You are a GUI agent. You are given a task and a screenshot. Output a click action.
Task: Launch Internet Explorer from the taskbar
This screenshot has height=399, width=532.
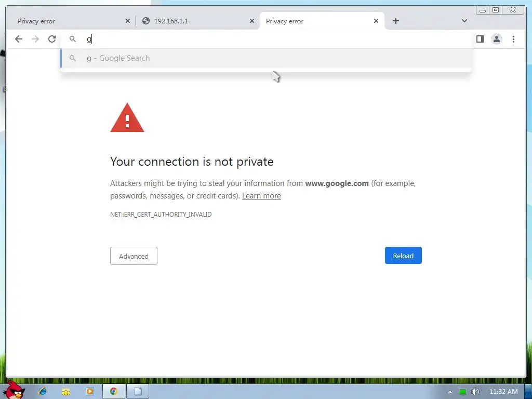click(x=43, y=392)
